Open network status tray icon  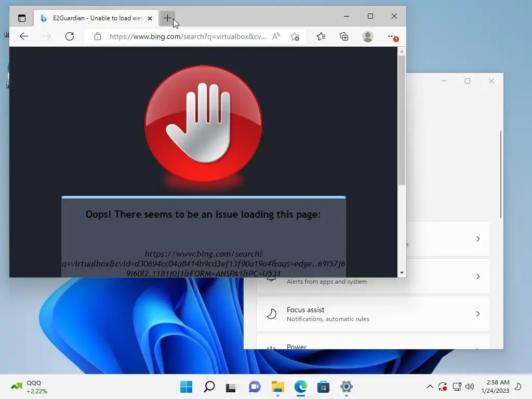tap(457, 387)
